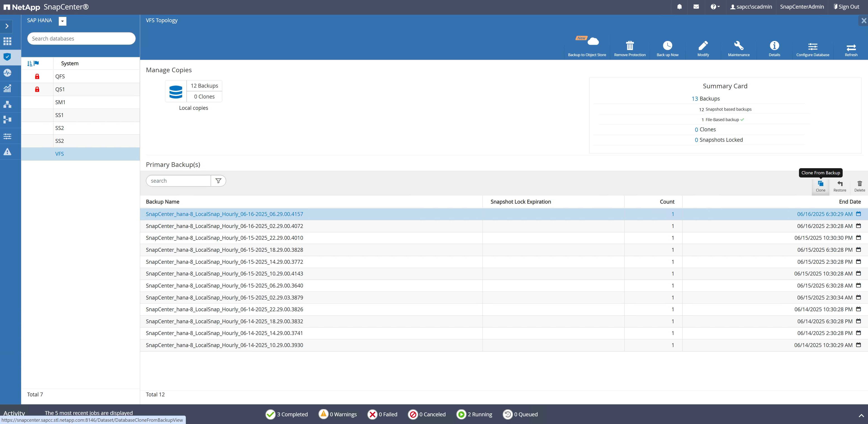Start a backup with Back up Now
This screenshot has height=424, width=868.
667,46
